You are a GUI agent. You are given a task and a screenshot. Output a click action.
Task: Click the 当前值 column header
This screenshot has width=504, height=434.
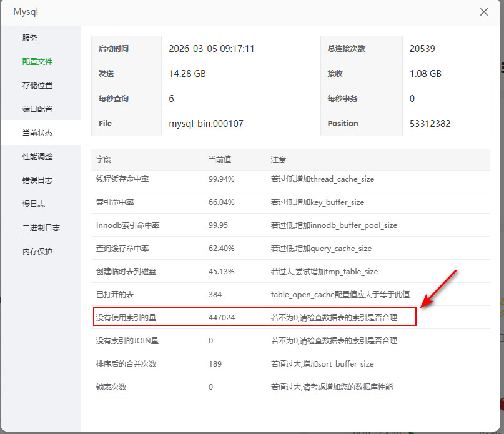[x=220, y=160]
